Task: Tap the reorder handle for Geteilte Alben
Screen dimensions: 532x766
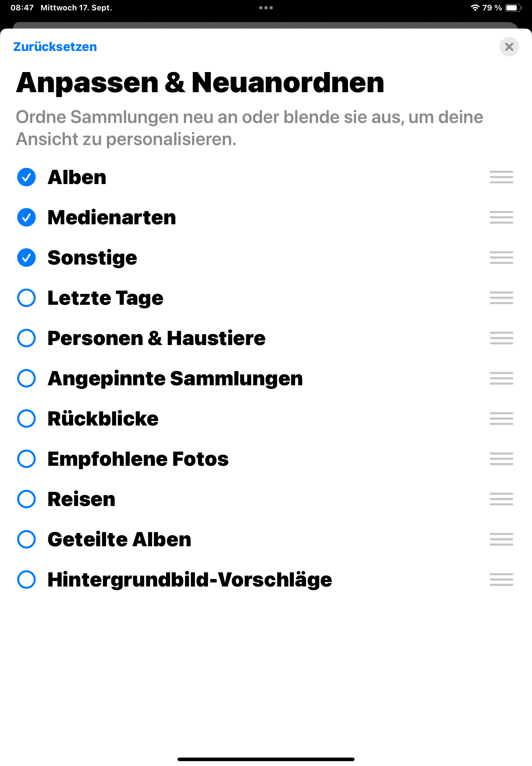Action: click(x=501, y=539)
